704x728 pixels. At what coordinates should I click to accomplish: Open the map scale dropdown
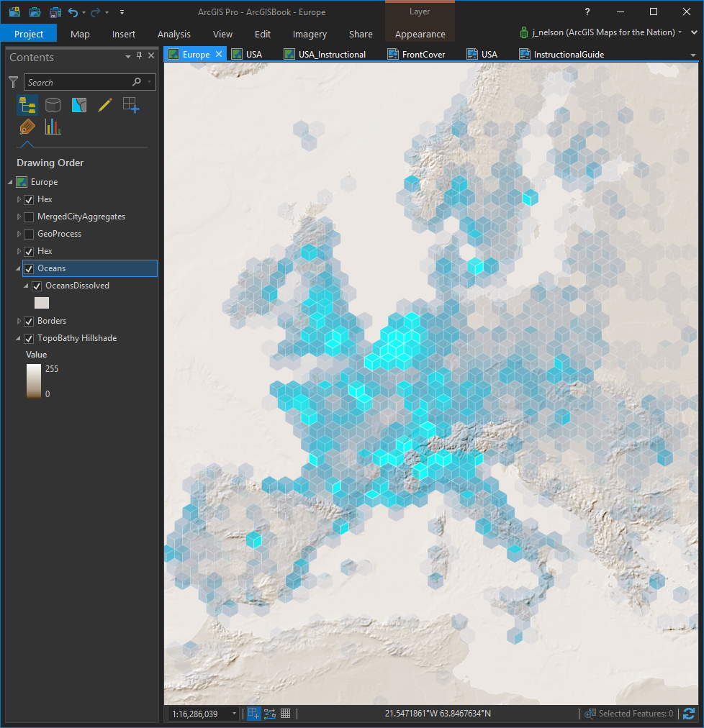tap(234, 713)
